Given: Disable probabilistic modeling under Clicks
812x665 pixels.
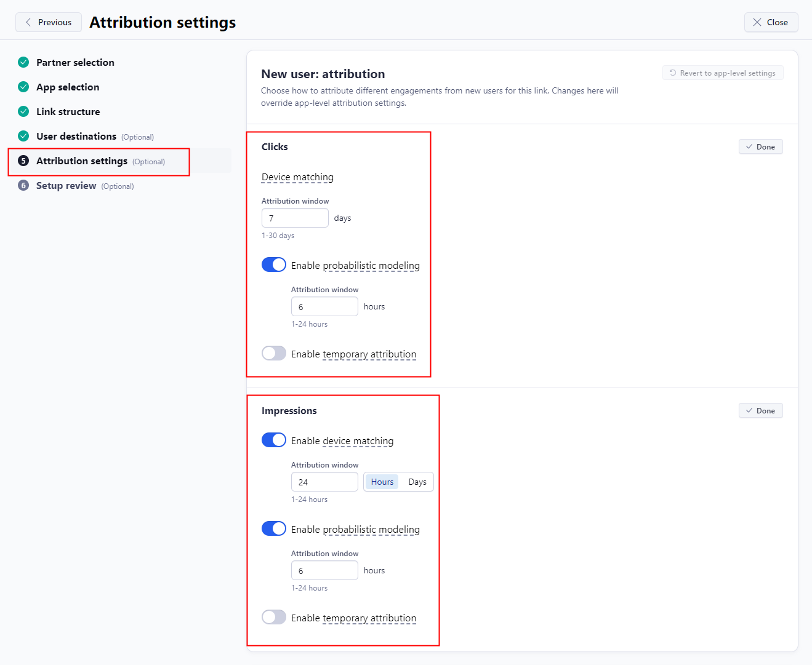Looking at the screenshot, I should (x=273, y=265).
